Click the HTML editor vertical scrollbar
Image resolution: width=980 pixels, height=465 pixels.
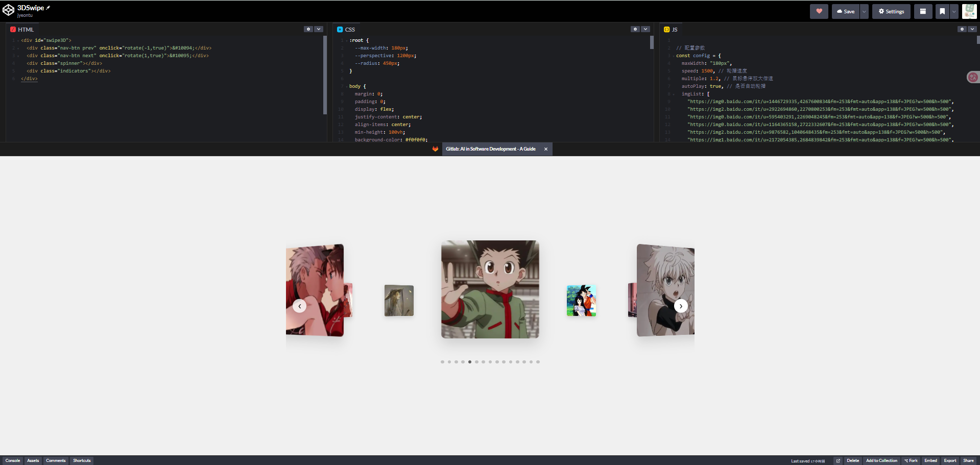pos(325,75)
